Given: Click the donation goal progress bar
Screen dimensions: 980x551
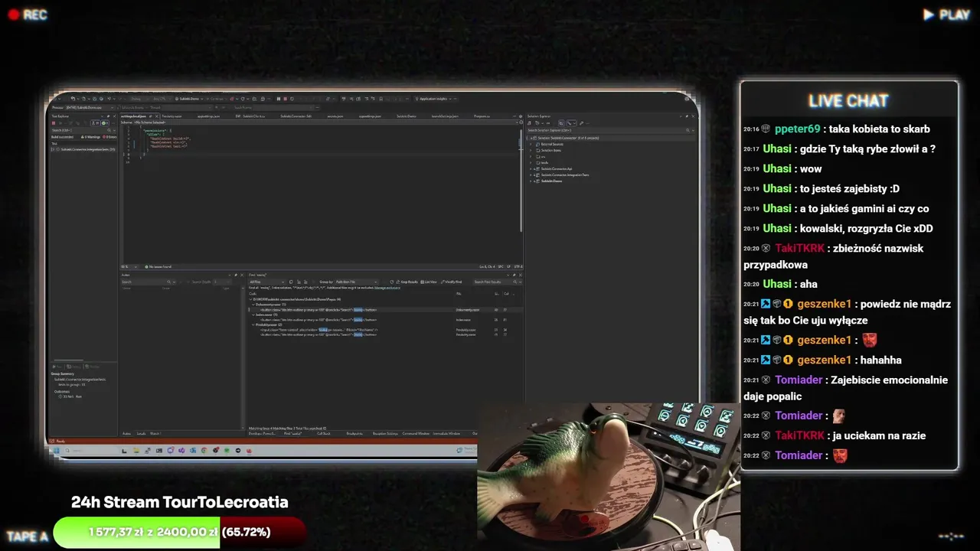Looking at the screenshot, I should (179, 532).
